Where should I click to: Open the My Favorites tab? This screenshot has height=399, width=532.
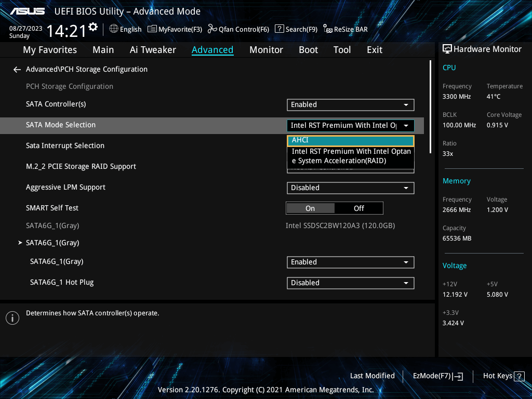point(50,50)
